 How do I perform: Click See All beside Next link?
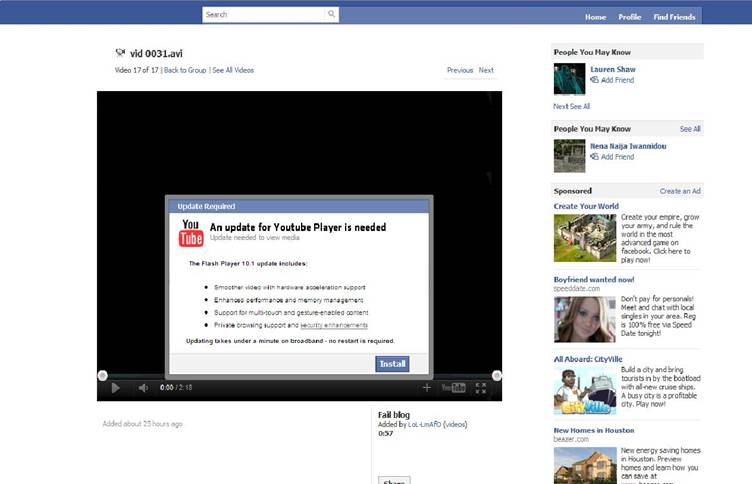[580, 106]
